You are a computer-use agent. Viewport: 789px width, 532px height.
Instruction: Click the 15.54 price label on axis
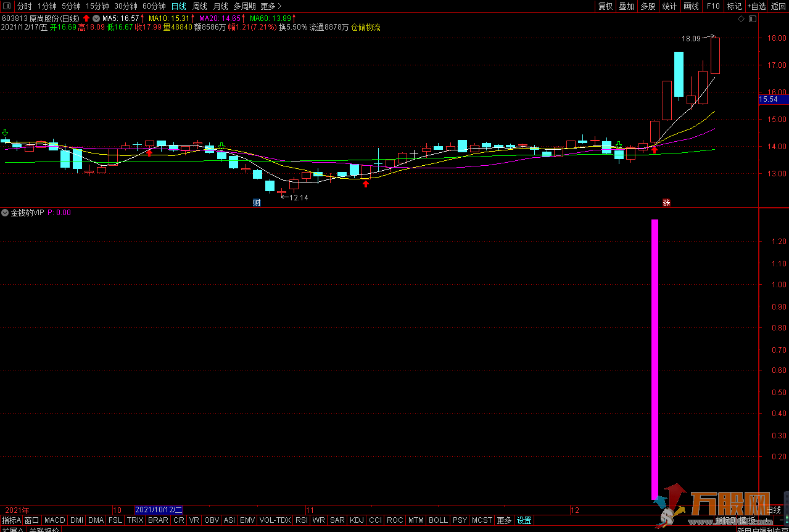tap(772, 99)
